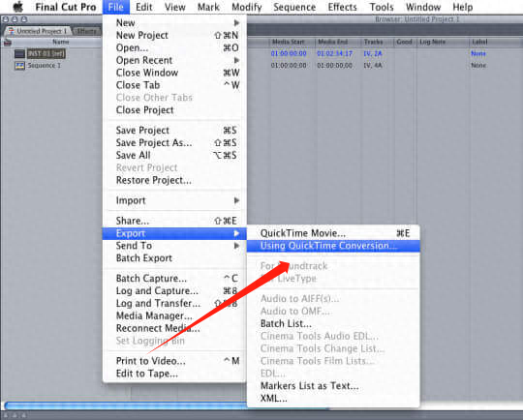Select Using QuickTime Conversion...
This screenshot has width=523, height=420.
(x=333, y=246)
